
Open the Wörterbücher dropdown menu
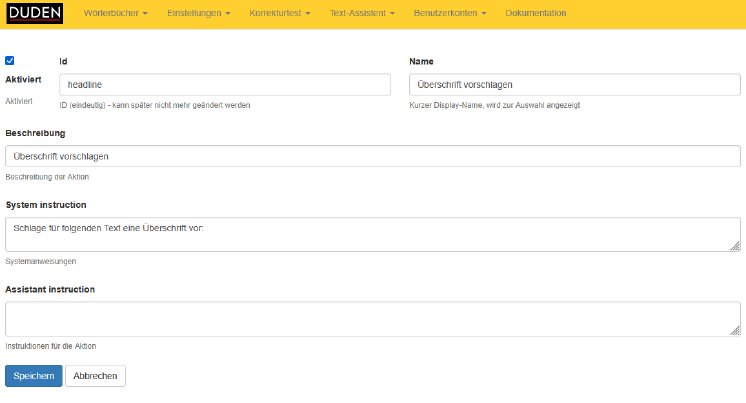(116, 13)
